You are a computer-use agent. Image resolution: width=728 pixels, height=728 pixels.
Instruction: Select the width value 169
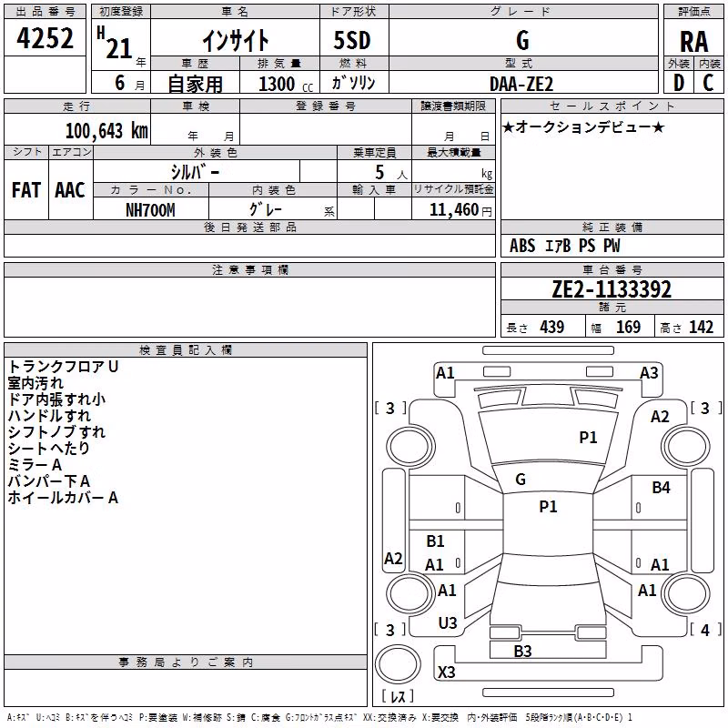point(628,327)
